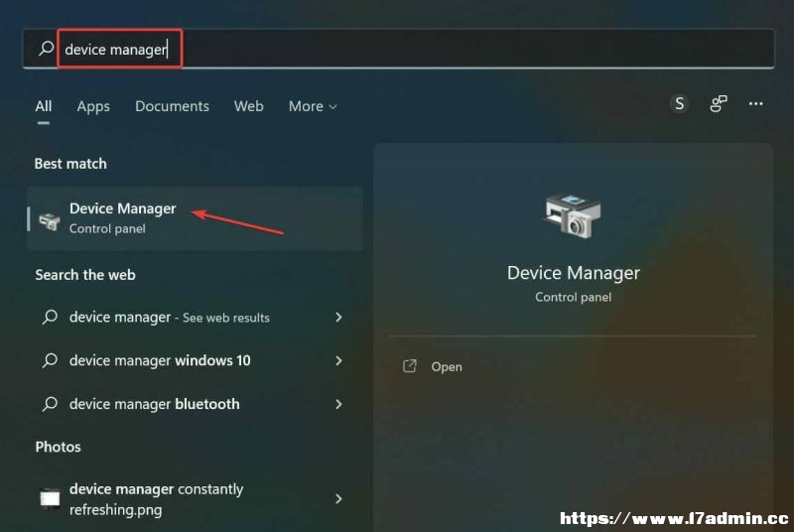The height and width of the screenshot is (532, 794).
Task: Click the search magnifier icon in search box
Action: (46, 49)
